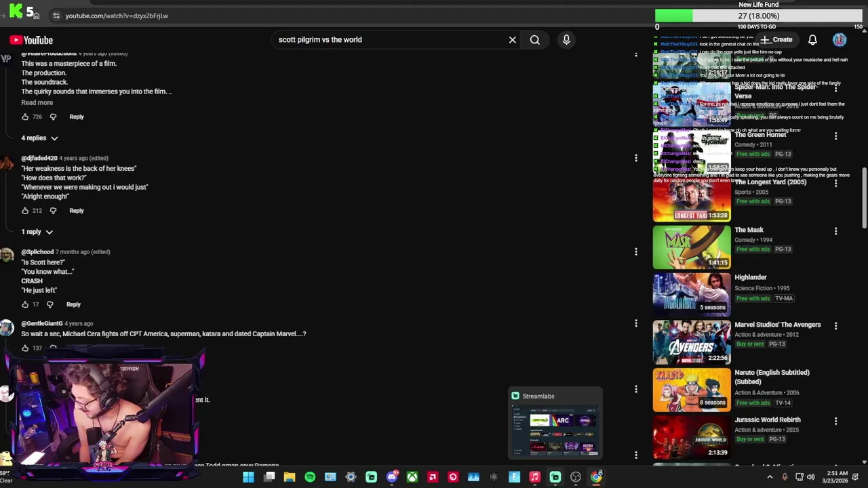Open options menu for @GentleGiantG comment
Image resolution: width=868 pixels, height=488 pixels.
click(636, 323)
